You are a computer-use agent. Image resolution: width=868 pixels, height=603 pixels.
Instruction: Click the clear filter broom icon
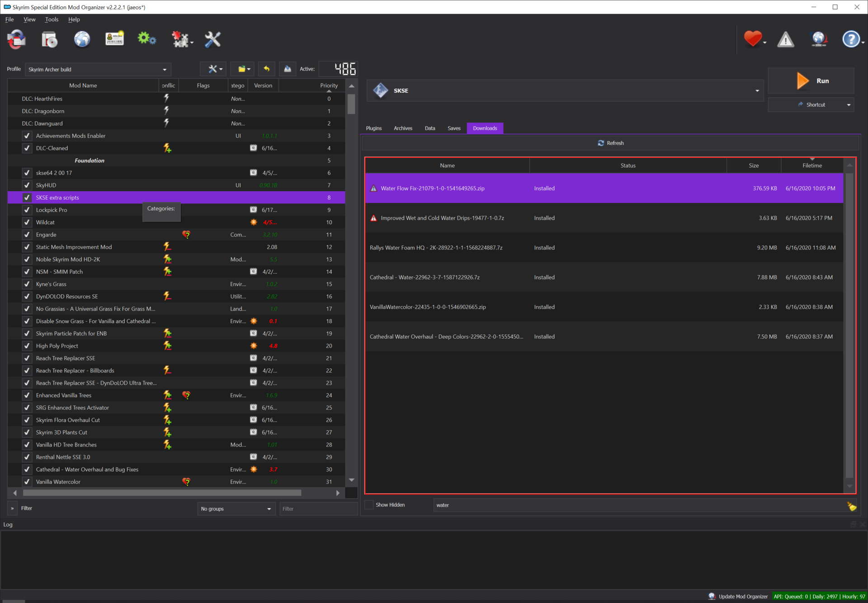(x=852, y=506)
